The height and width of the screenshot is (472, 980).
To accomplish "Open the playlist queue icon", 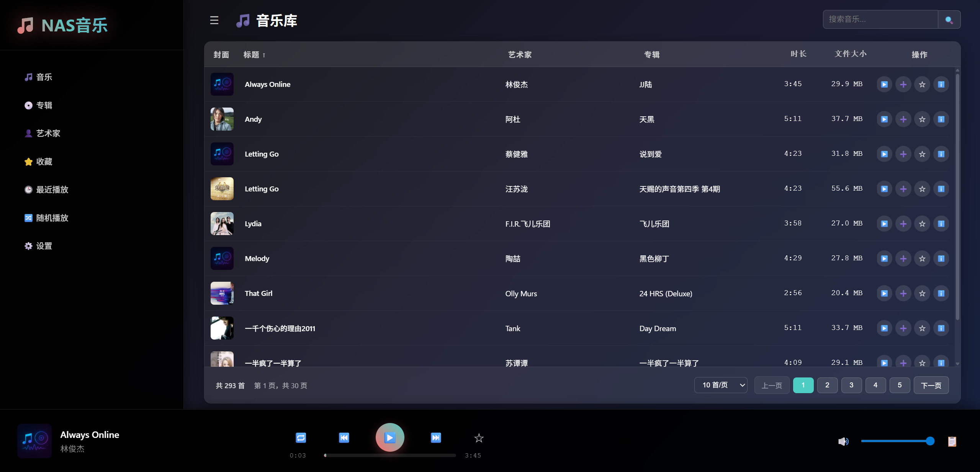I will point(952,441).
